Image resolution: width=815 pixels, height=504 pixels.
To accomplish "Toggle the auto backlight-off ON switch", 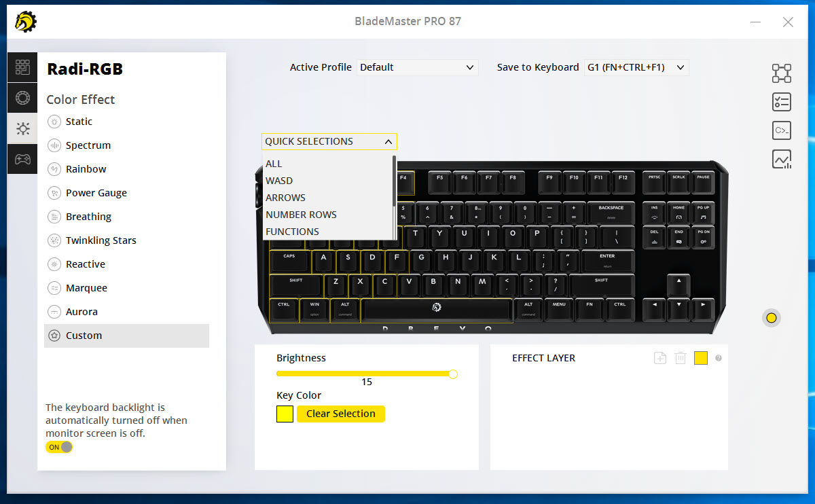I will (59, 447).
